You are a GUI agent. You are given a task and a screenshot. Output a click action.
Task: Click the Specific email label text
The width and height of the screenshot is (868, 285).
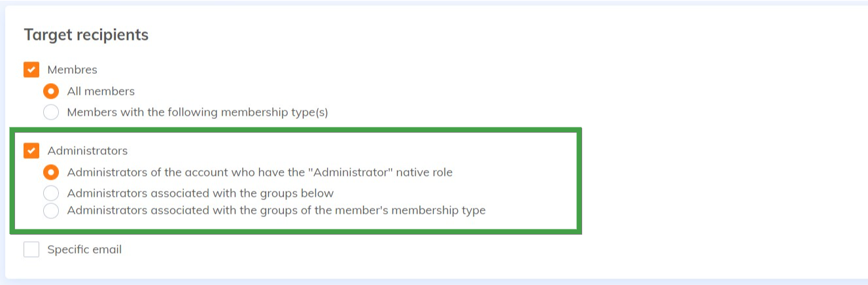(x=84, y=250)
